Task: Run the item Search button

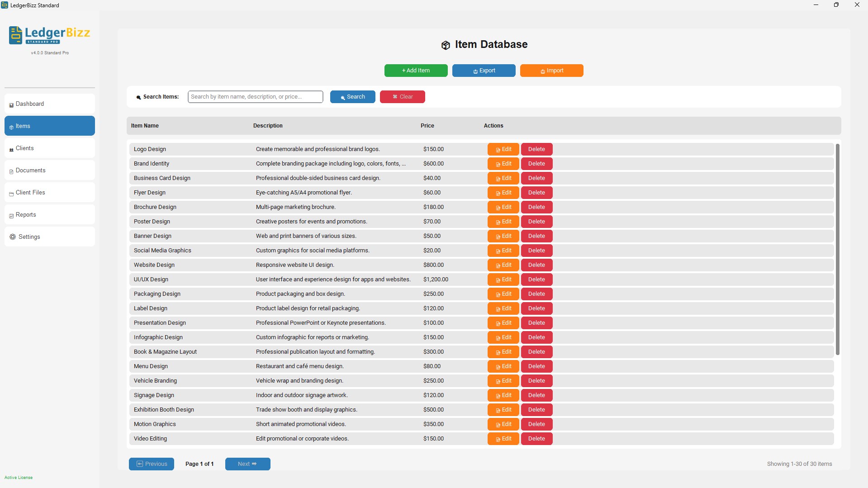Action: [352, 97]
